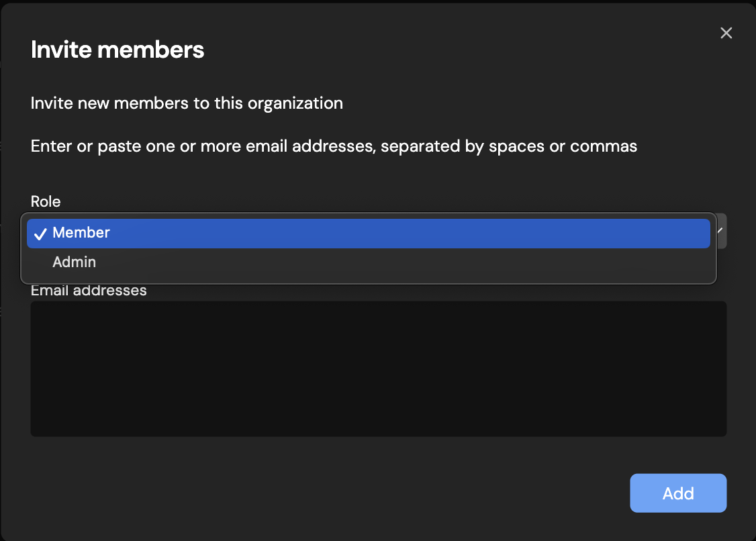Focus the Email addresses text box
The height and width of the screenshot is (541, 756).
(378, 368)
